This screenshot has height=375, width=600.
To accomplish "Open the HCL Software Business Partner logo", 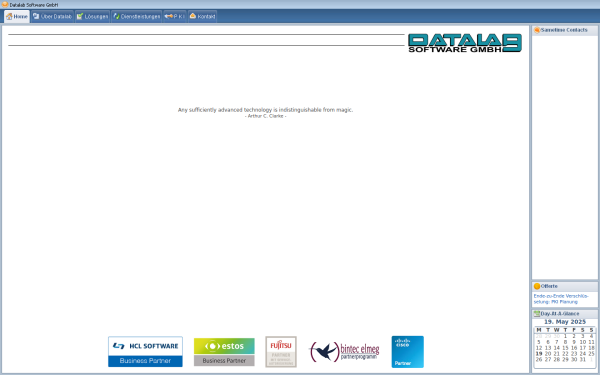I will (145, 352).
